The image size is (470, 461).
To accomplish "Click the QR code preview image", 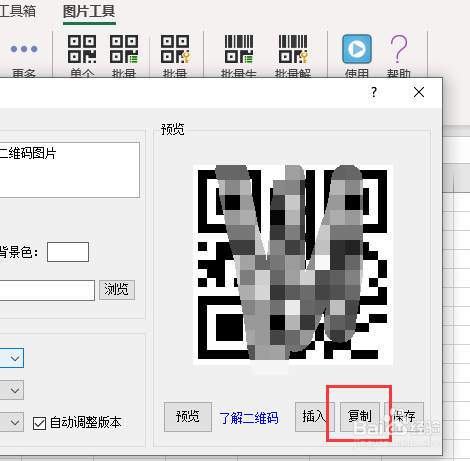I will [x=293, y=265].
